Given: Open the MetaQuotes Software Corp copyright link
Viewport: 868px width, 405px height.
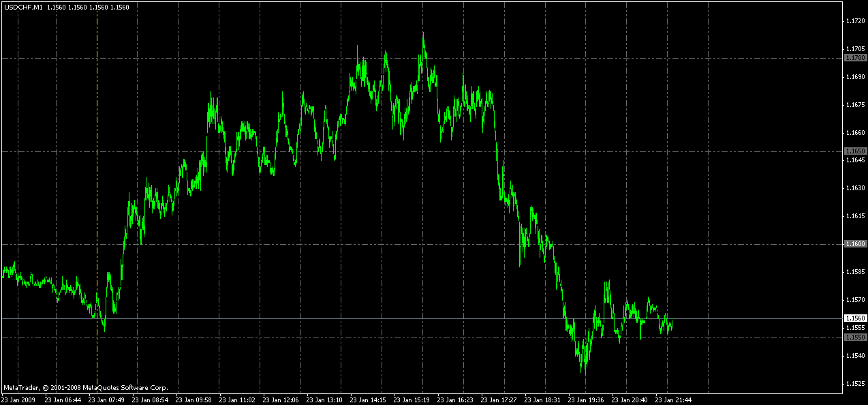Looking at the screenshot, I should (85, 387).
